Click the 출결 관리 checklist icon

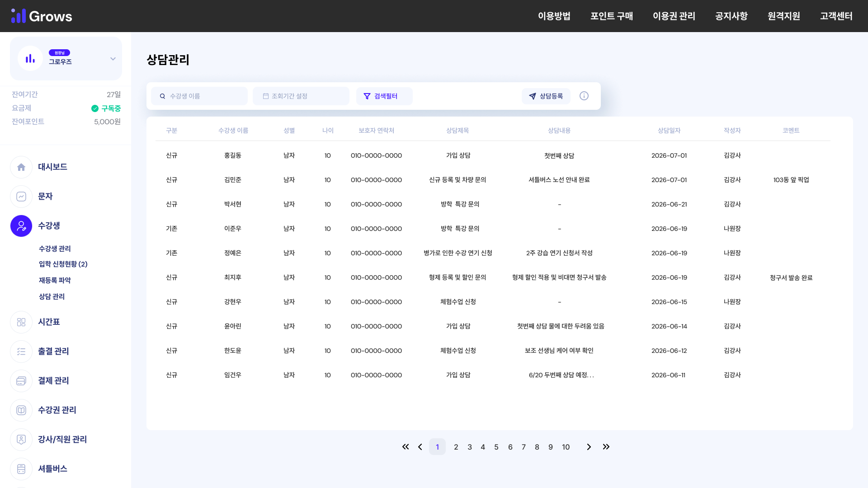[x=21, y=352]
